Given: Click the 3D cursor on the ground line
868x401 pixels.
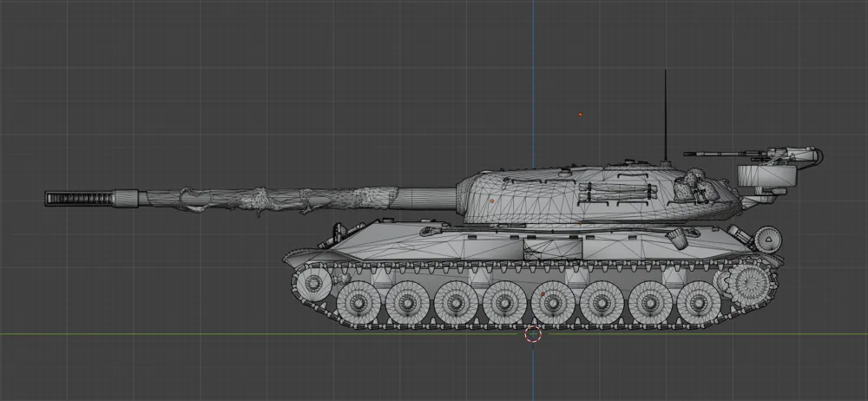Looking at the screenshot, I should click(x=534, y=334).
